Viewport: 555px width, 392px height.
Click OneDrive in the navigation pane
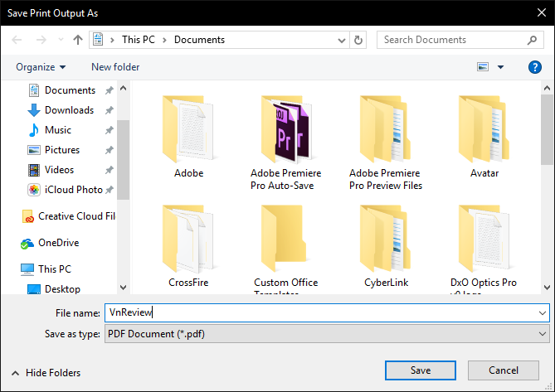click(x=59, y=243)
